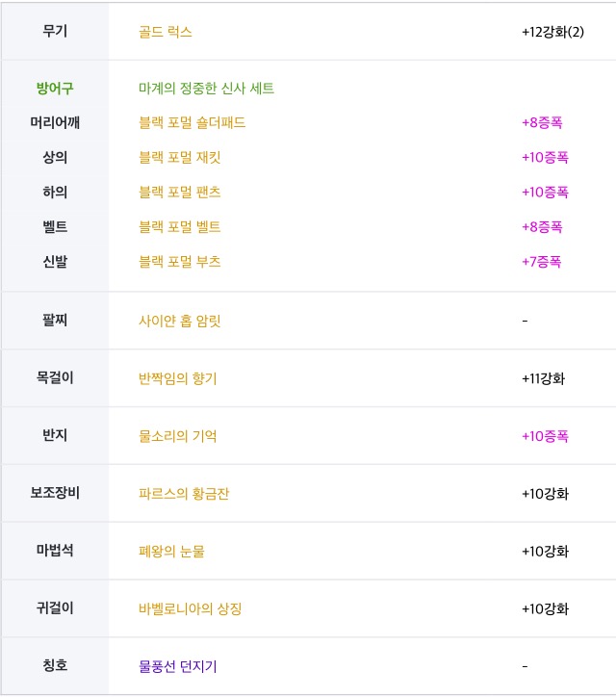Click the 블랙 포멀 재킷 item name
Screen dimensions: 616x697
pyautogui.click(x=179, y=157)
